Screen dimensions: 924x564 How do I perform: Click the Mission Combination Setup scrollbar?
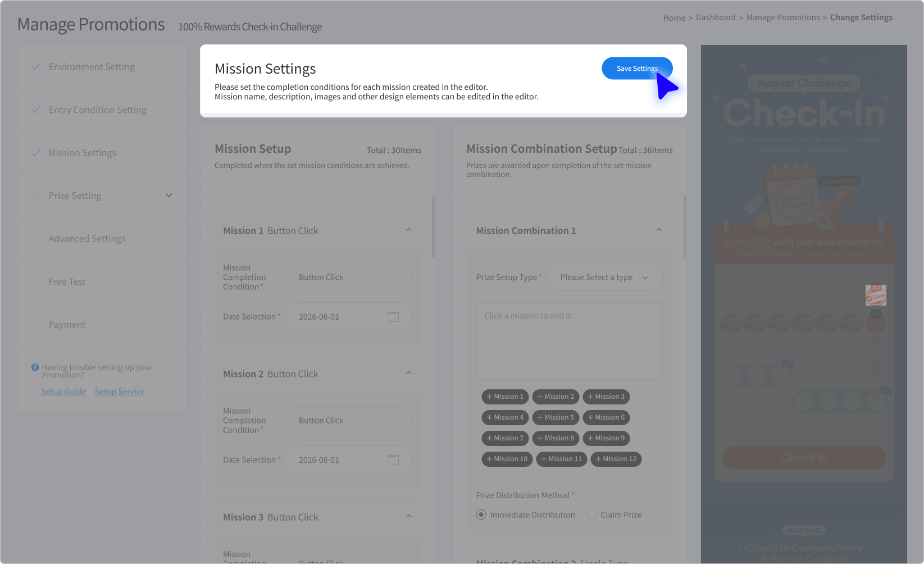(685, 226)
